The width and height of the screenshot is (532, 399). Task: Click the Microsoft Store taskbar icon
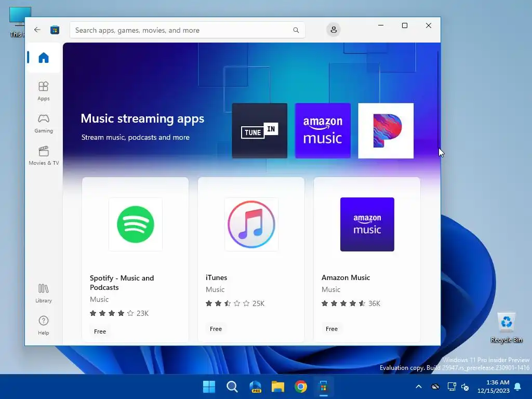(x=324, y=387)
